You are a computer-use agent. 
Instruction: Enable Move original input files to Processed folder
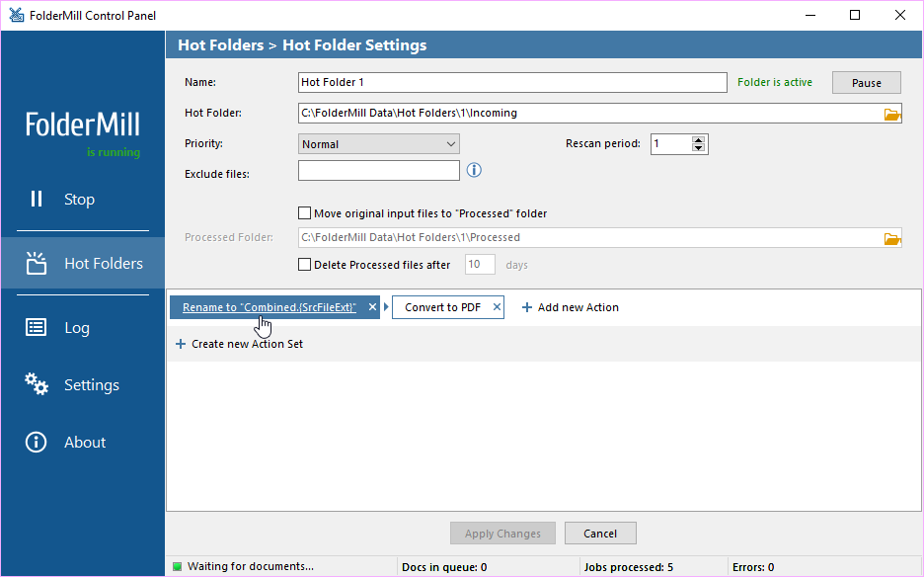(304, 213)
